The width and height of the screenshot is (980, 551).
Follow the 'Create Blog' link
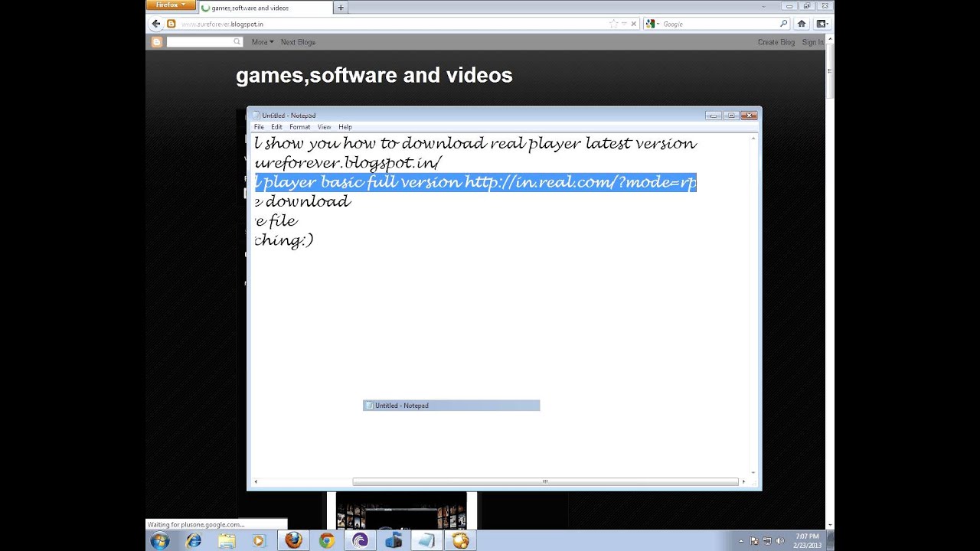click(x=776, y=42)
